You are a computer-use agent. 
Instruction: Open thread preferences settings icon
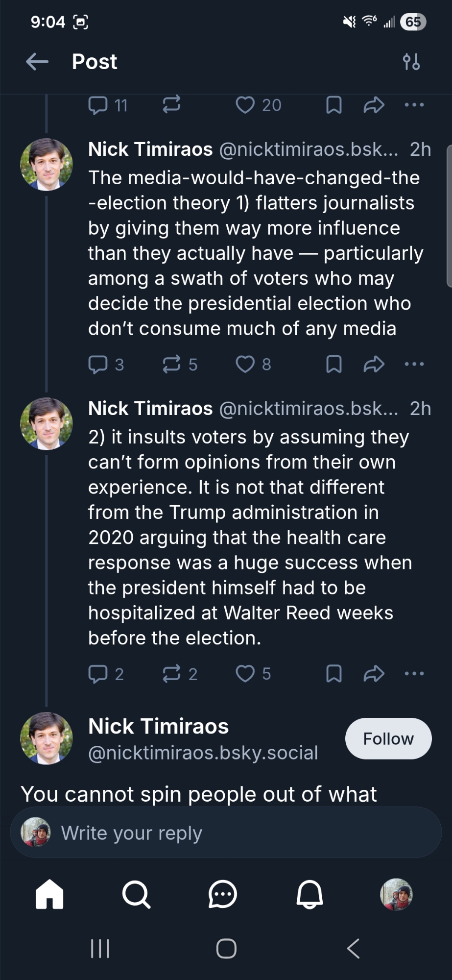(411, 62)
